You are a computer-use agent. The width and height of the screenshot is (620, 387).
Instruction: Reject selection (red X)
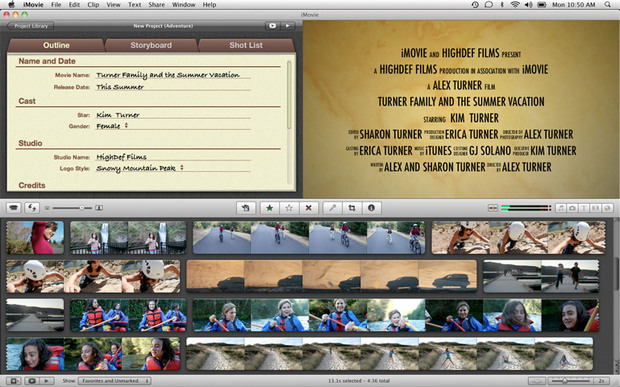308,208
